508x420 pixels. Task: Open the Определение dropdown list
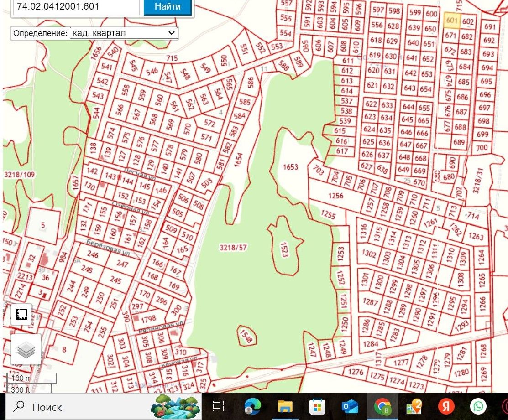click(123, 33)
